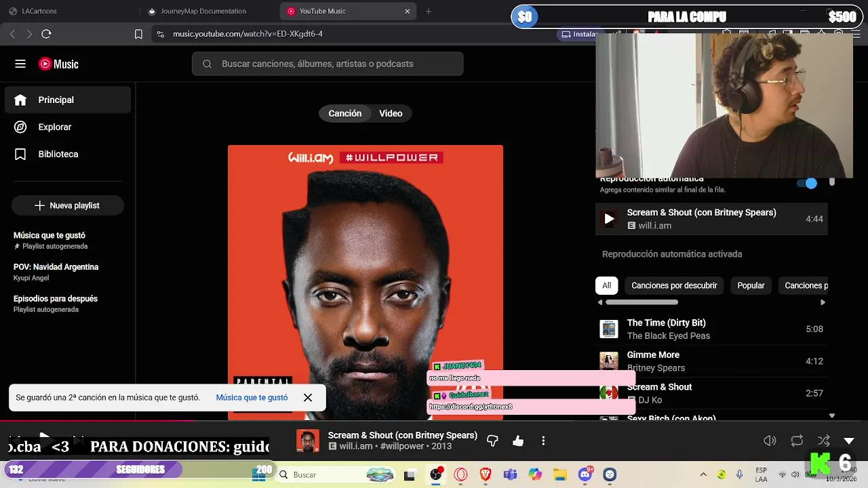Open will.i.am artist link in player
This screenshot has height=488, width=868.
point(356,447)
